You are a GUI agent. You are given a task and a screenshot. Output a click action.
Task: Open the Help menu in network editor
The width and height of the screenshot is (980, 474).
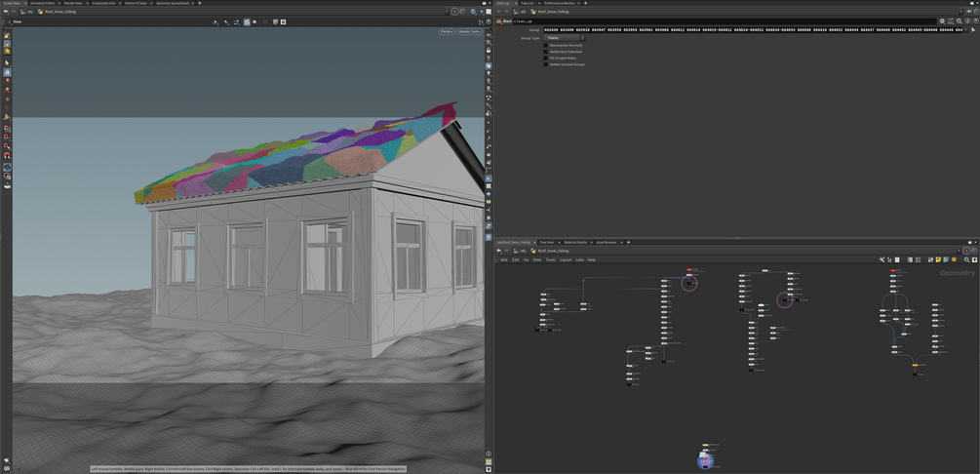(x=591, y=259)
